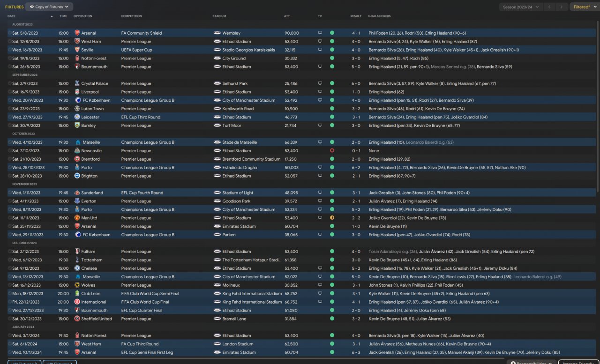
Task: Select the UEFA Super Cup competition
Action: pyautogui.click(x=137, y=50)
